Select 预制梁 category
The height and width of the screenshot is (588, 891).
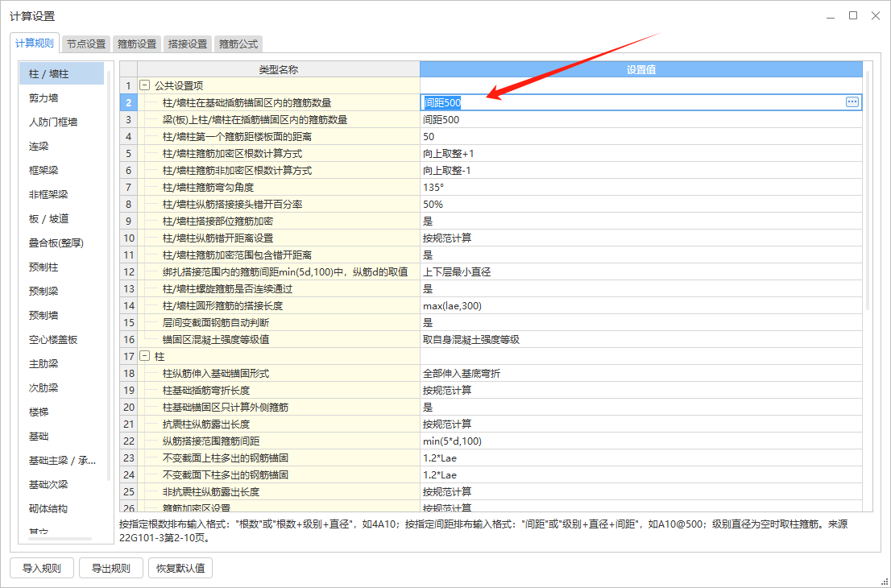tap(62, 292)
